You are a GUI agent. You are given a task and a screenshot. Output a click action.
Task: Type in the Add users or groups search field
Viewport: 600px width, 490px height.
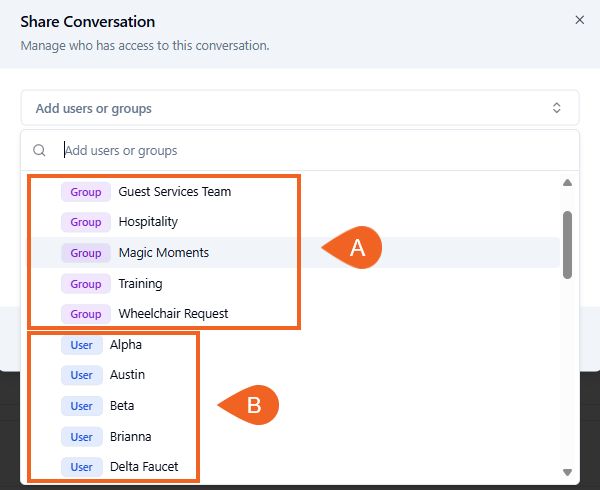pyautogui.click(x=300, y=151)
